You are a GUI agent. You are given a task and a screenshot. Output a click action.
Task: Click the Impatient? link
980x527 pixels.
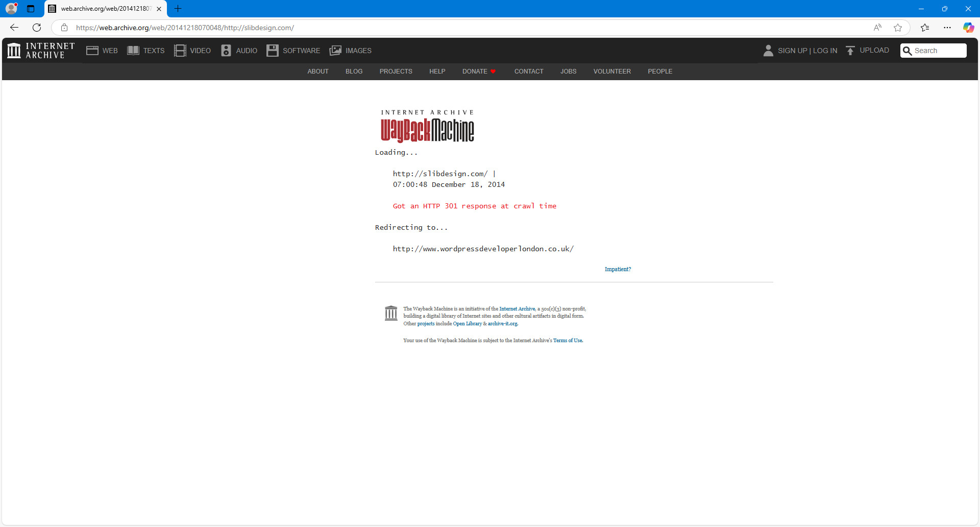pyautogui.click(x=618, y=269)
